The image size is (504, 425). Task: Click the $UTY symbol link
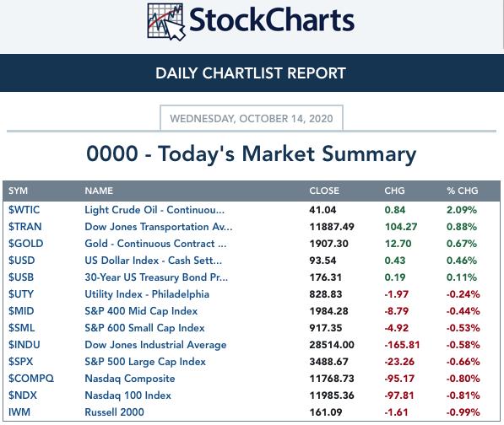tap(21, 294)
